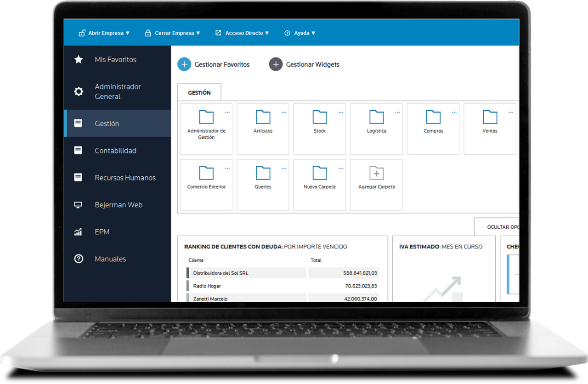
Task: Open the Compras folder icon
Action: pos(433,117)
